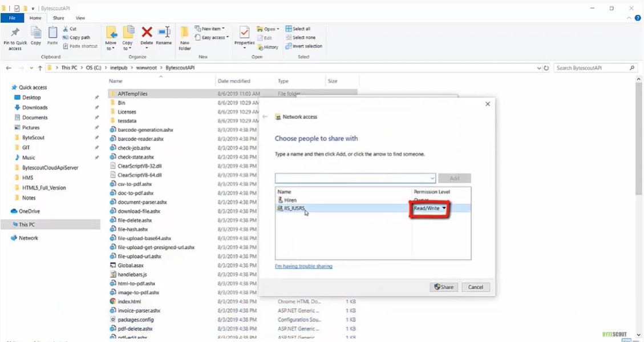Viewport: 644px width, 342px height.
Task: Select the ByteScout folder in navigation pane
Action: 33,138
